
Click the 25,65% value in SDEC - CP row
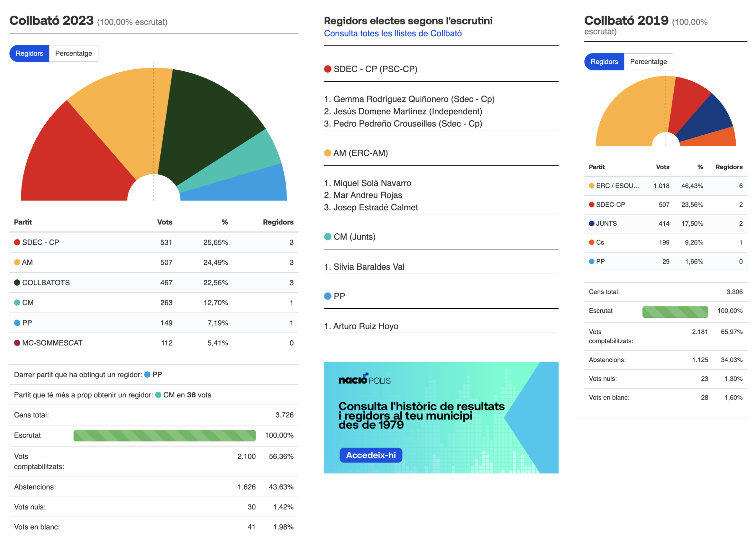pos(216,242)
